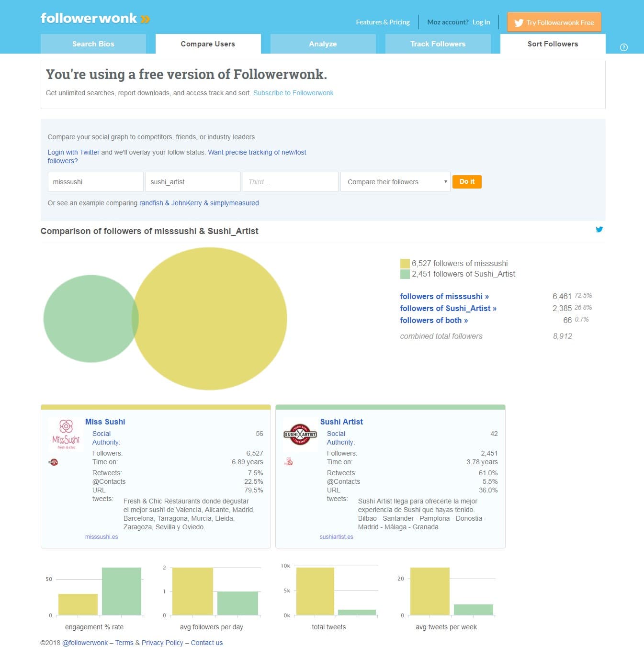Open the Miss Sushi profile name link

pos(105,422)
